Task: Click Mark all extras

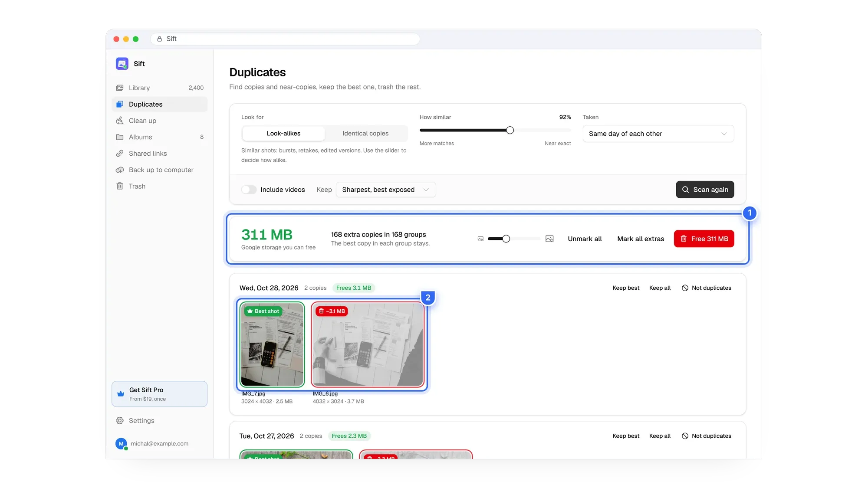Action: [x=641, y=239]
